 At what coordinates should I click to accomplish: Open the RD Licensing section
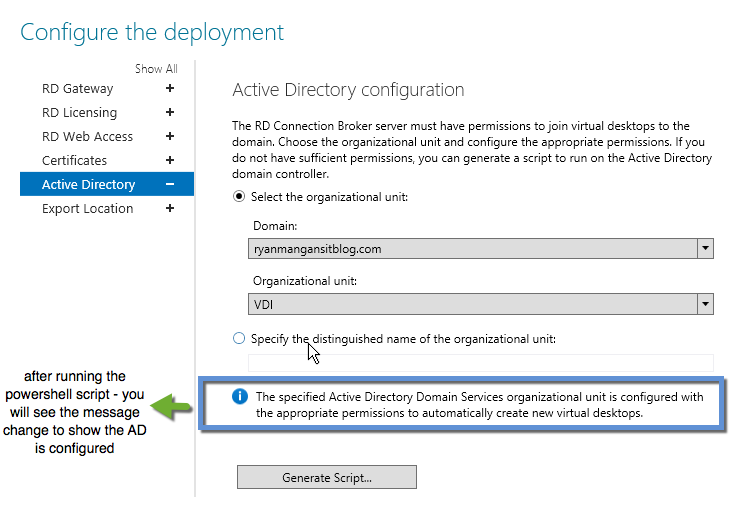coord(80,112)
